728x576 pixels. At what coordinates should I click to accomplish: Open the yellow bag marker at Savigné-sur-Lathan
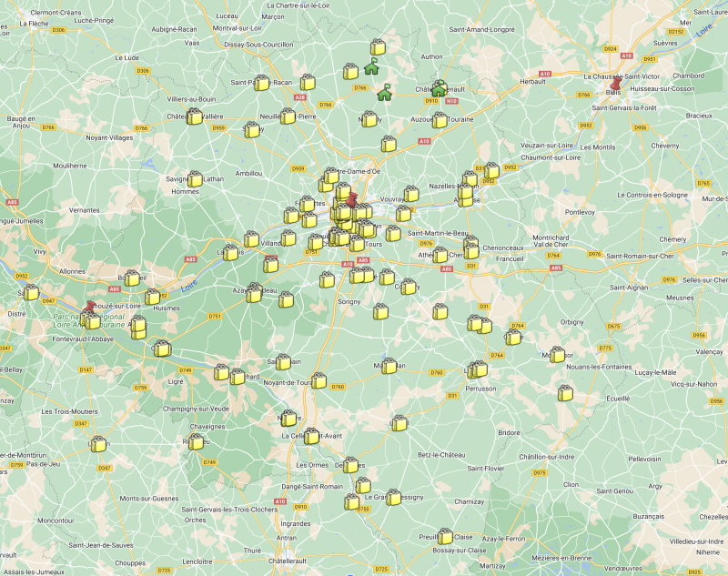tap(195, 179)
